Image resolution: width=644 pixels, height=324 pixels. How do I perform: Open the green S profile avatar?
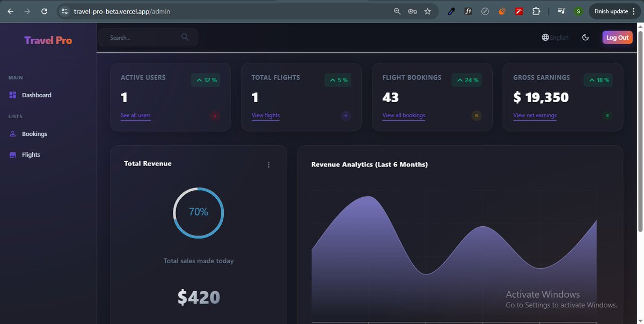(x=578, y=11)
